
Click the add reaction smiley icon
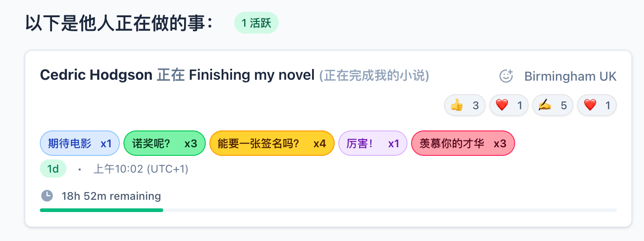pyautogui.click(x=506, y=76)
